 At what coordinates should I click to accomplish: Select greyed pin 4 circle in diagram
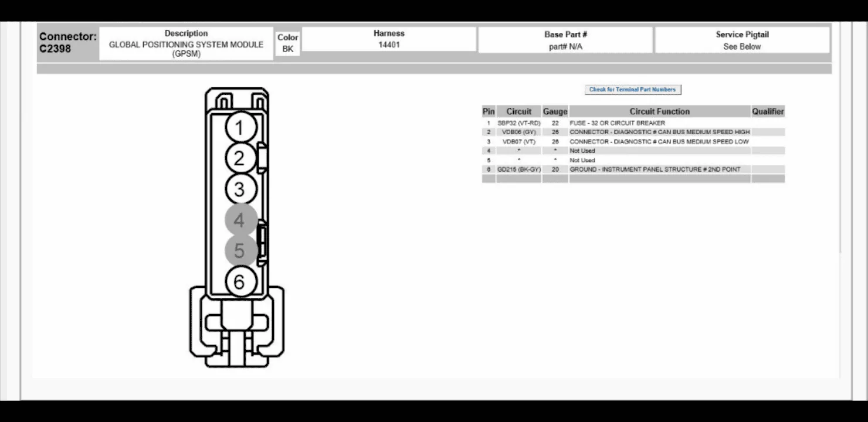[239, 220]
